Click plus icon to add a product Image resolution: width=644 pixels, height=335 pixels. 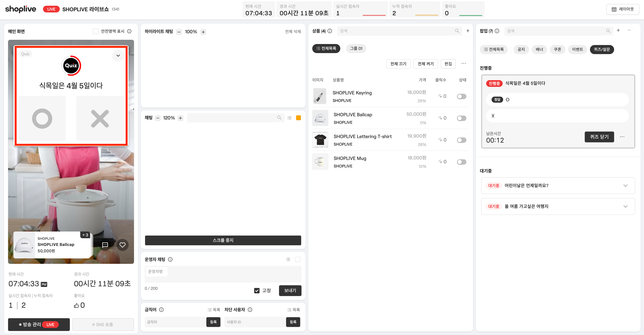[468, 31]
